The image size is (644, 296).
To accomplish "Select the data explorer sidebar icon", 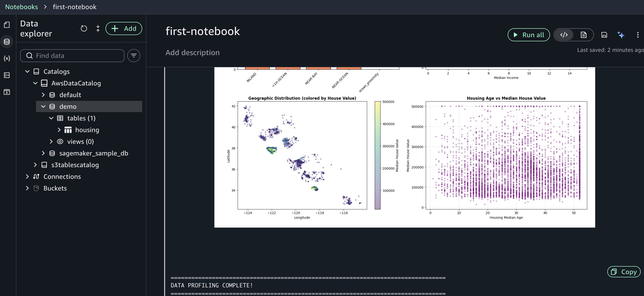I will pos(7,42).
